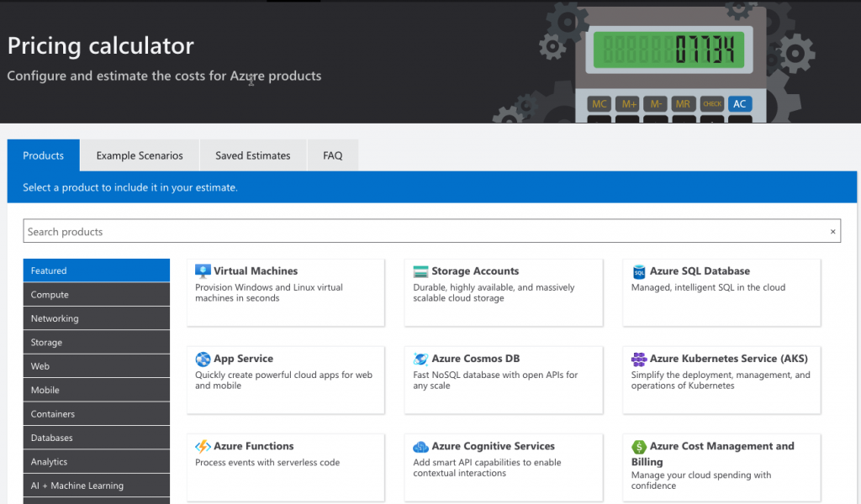This screenshot has height=504, width=861.
Task: Click "Durable, highly available" storage description
Action: point(494,293)
